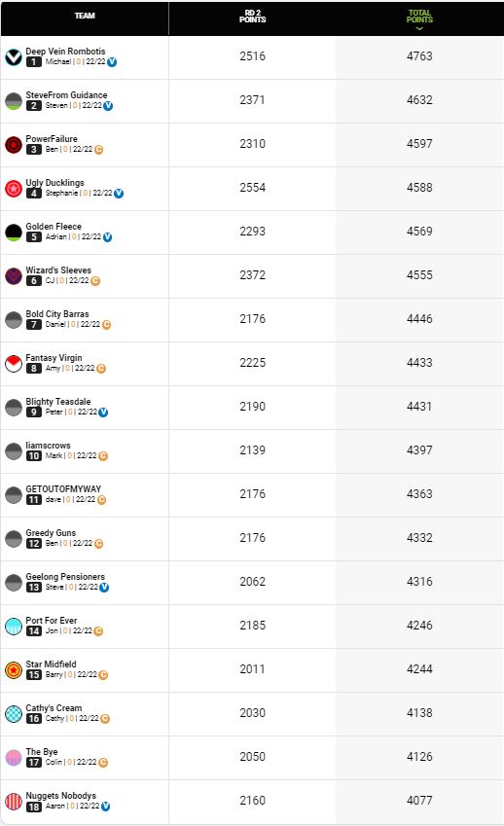
Task: Open the Wizard's Sleeves team page
Action: pyautogui.click(x=58, y=269)
